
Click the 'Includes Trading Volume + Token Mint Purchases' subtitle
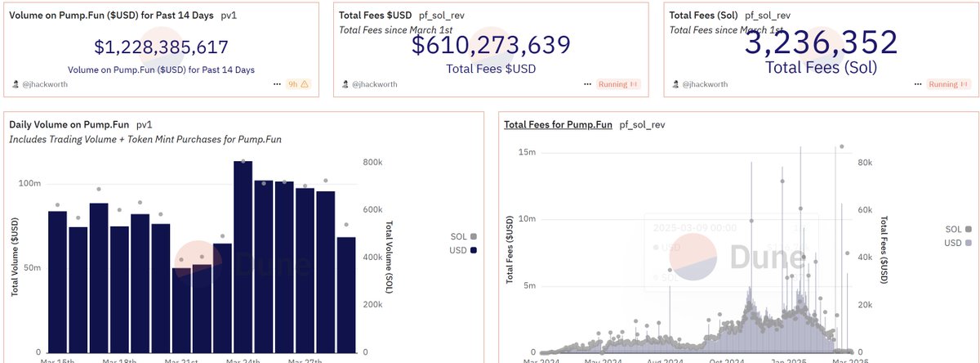point(145,140)
